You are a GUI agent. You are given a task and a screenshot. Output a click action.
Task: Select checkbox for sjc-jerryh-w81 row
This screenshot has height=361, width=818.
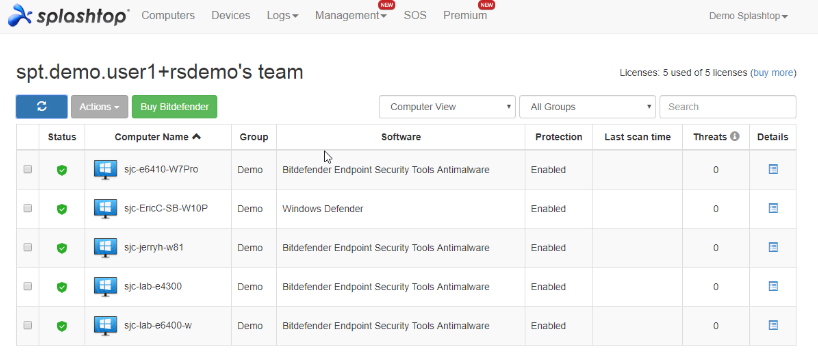tap(28, 247)
